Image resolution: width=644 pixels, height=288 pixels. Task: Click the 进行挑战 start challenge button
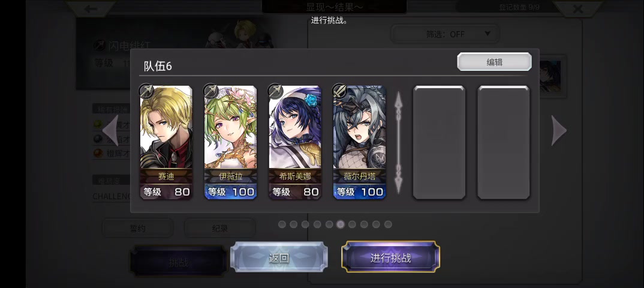coord(390,257)
